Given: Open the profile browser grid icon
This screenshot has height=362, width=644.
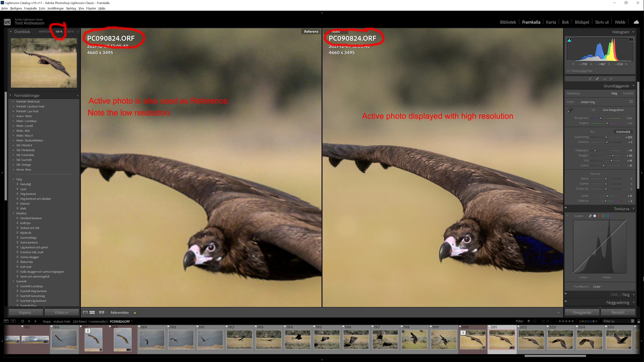Looking at the screenshot, I should tap(631, 102).
